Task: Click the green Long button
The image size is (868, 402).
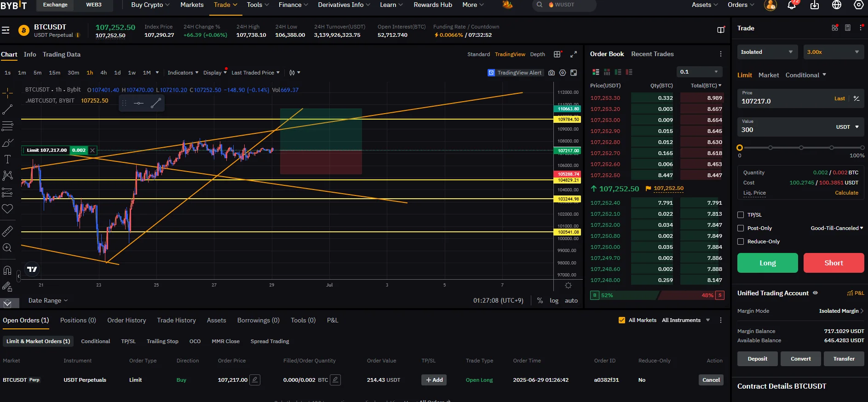Action: tap(768, 263)
